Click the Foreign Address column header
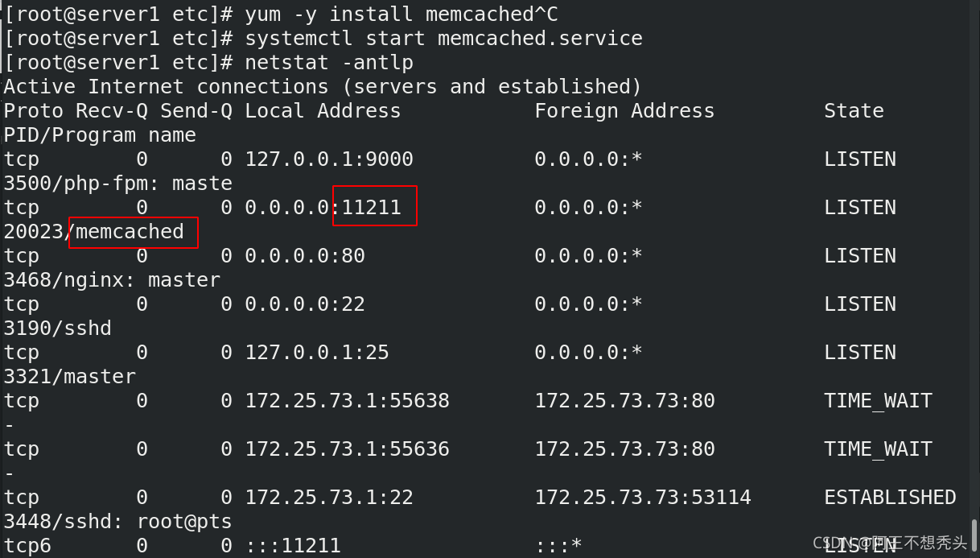 click(x=624, y=111)
